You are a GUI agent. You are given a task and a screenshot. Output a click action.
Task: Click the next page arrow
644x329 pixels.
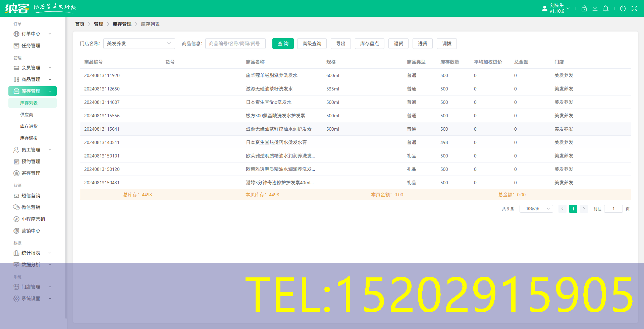coord(584,209)
